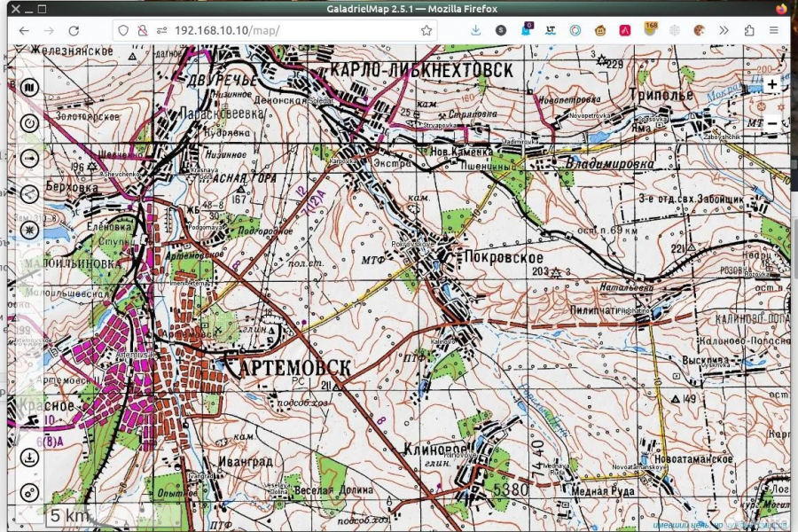Click the Покровское town label
Screen dimensions: 798x532
[x=504, y=257]
